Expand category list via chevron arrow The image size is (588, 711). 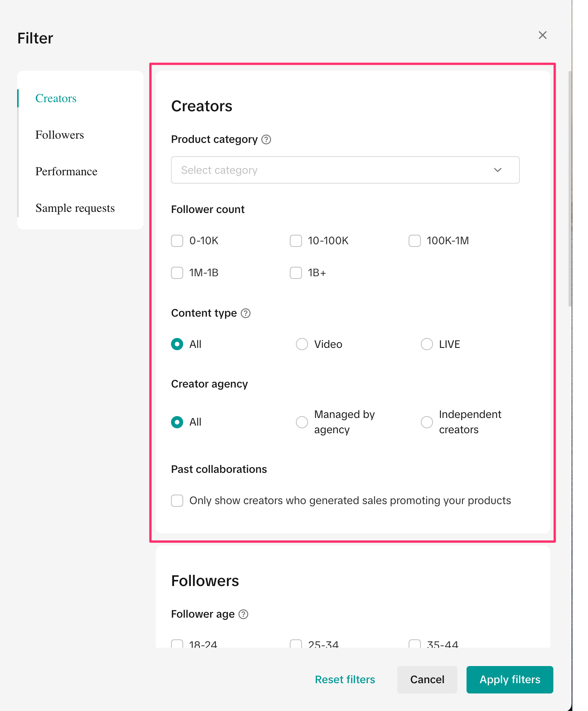coord(497,170)
